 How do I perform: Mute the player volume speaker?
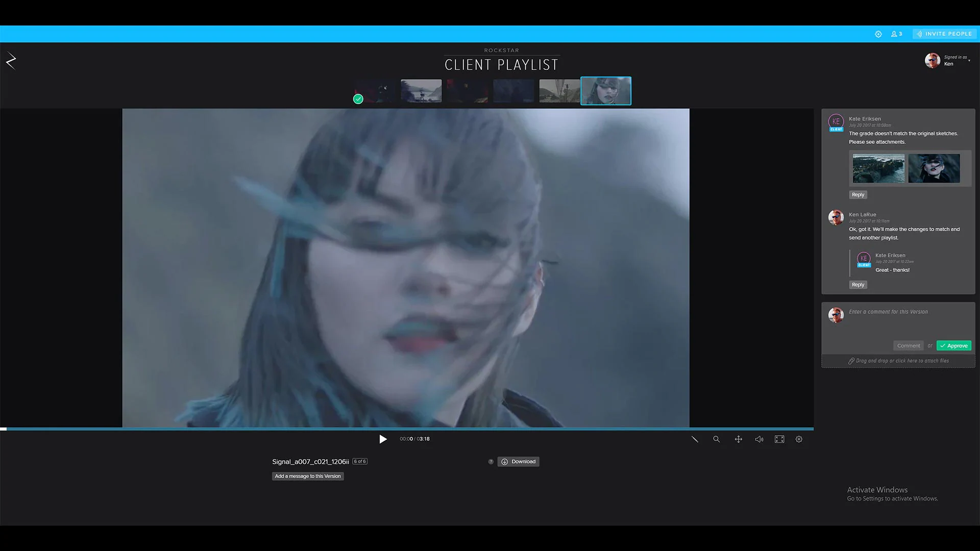[x=759, y=439]
